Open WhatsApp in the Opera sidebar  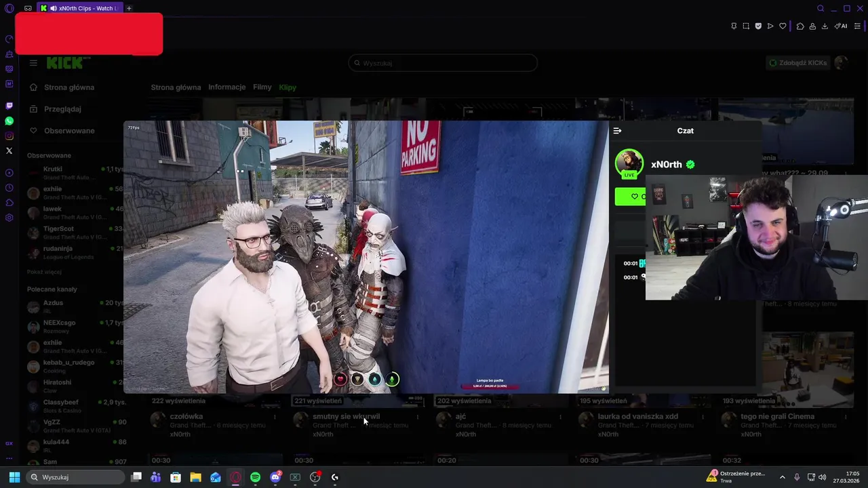[9, 121]
